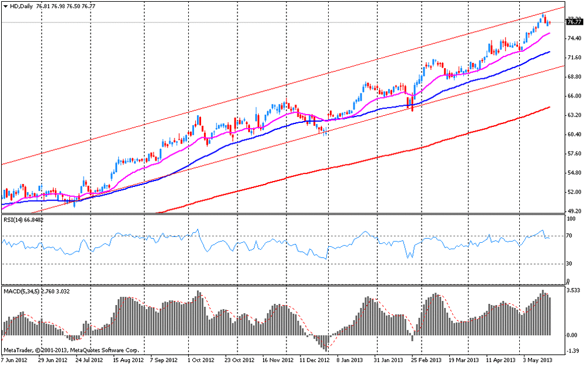Select the RSI(14) 66.8482 indicator label
This screenshot has width=588, height=365.
[24, 220]
